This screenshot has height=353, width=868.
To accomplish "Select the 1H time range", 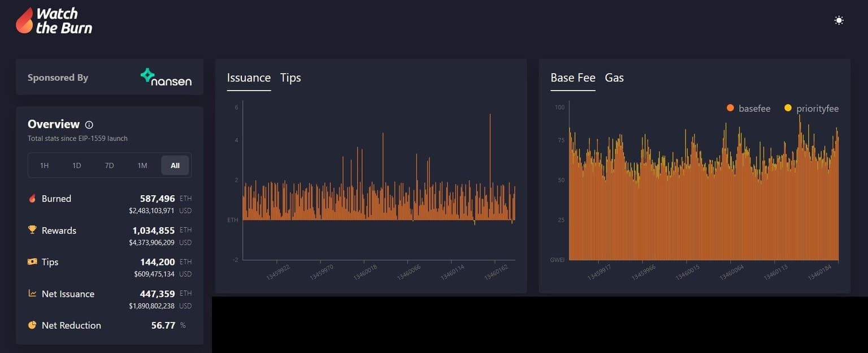I will tap(44, 165).
